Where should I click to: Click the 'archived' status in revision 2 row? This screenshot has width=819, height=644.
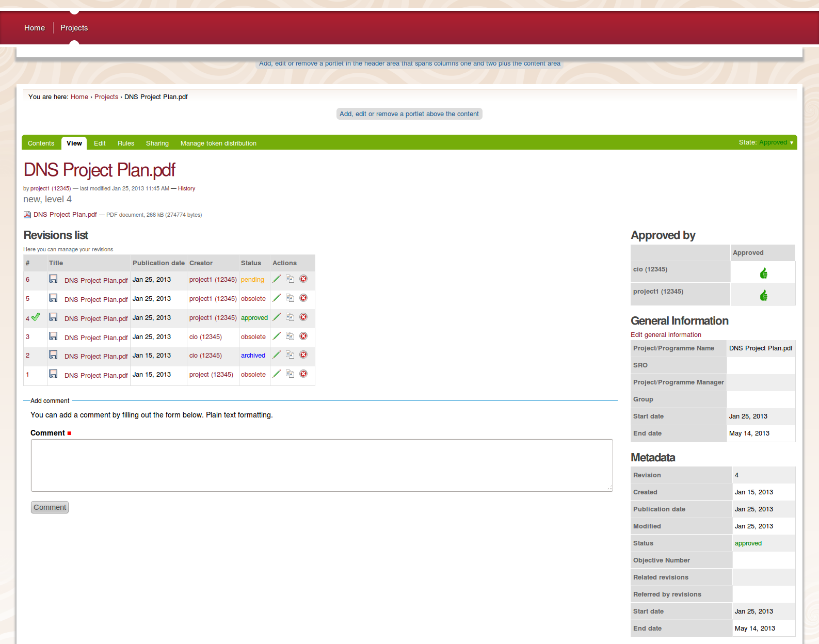253,356
